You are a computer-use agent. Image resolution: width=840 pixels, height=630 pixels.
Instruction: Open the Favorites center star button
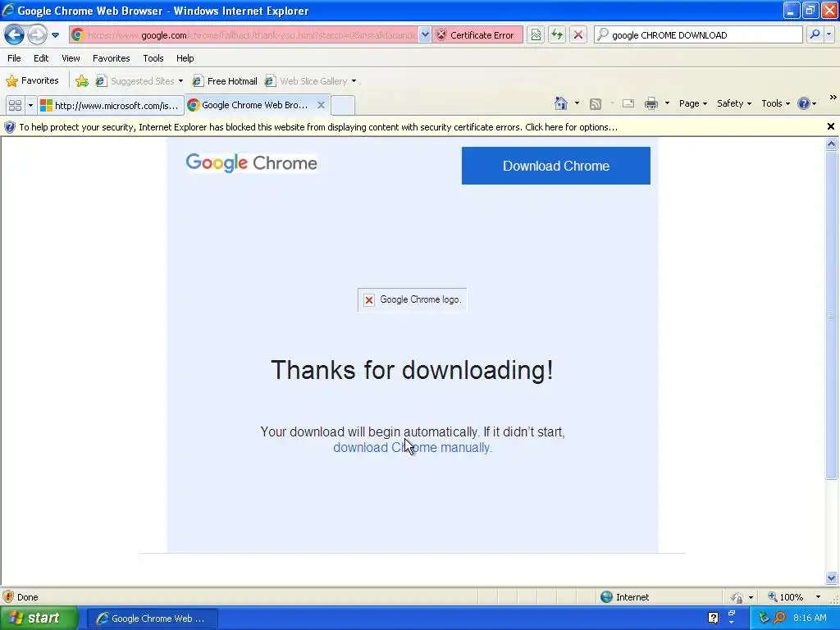tap(32, 81)
